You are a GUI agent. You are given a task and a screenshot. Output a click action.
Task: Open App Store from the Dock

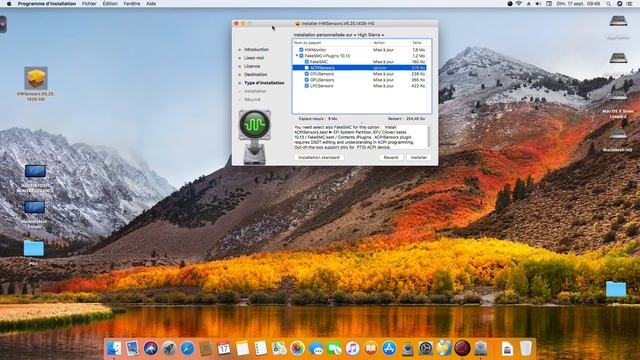[389, 348]
